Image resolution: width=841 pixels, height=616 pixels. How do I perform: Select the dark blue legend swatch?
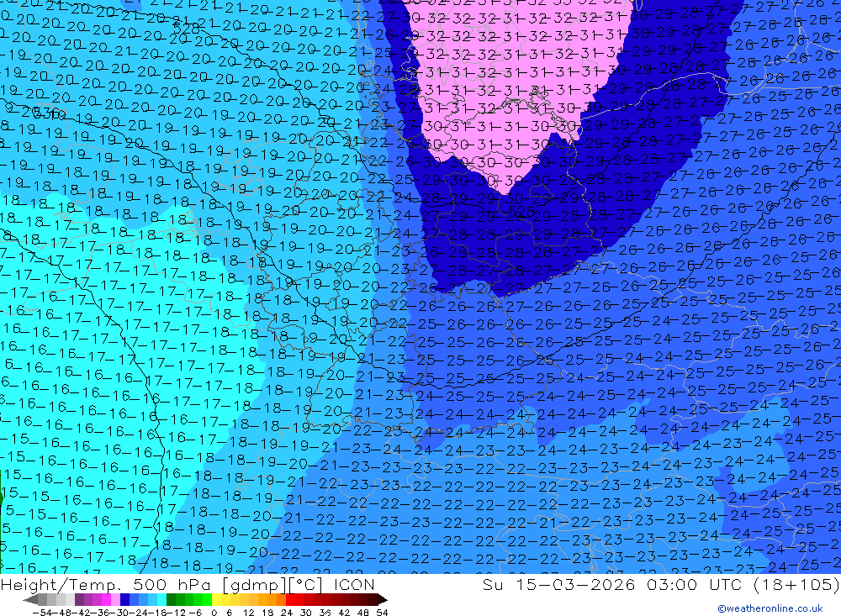tap(124, 600)
